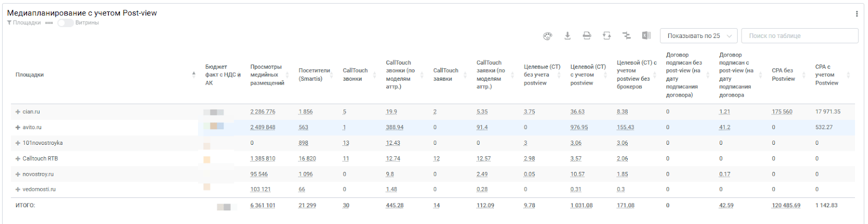The image size is (868, 224).
Task: Toggle the Витрины switch
Action: 66,23
